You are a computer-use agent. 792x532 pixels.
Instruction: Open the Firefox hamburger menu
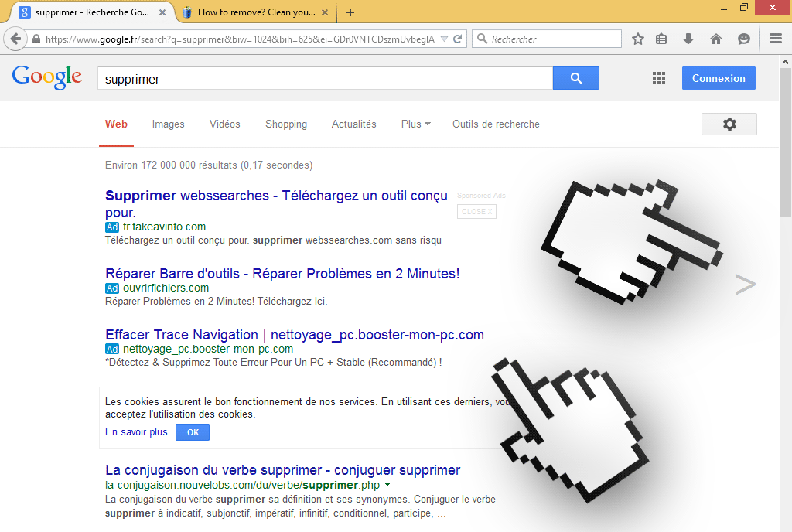776,39
